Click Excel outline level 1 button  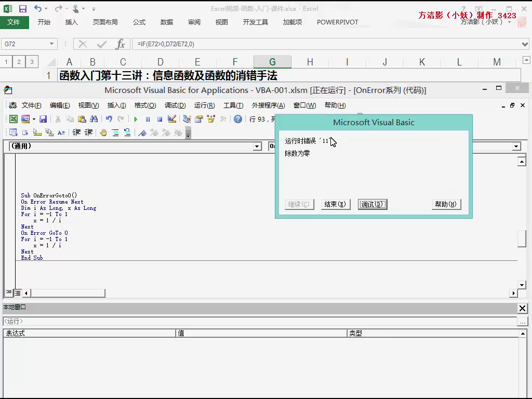coord(6,62)
